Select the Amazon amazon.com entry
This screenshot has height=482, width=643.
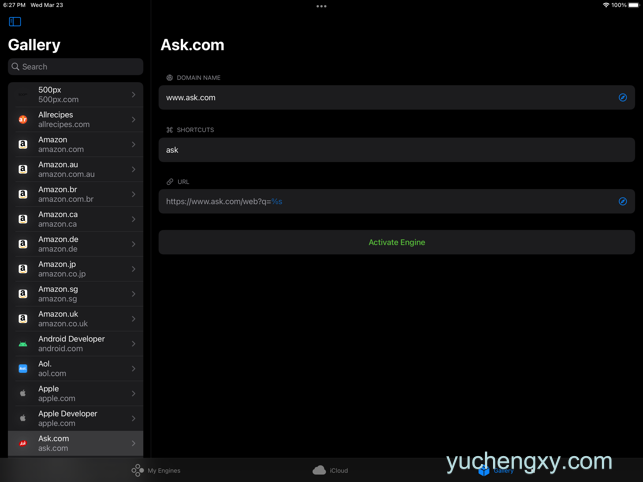(75, 144)
